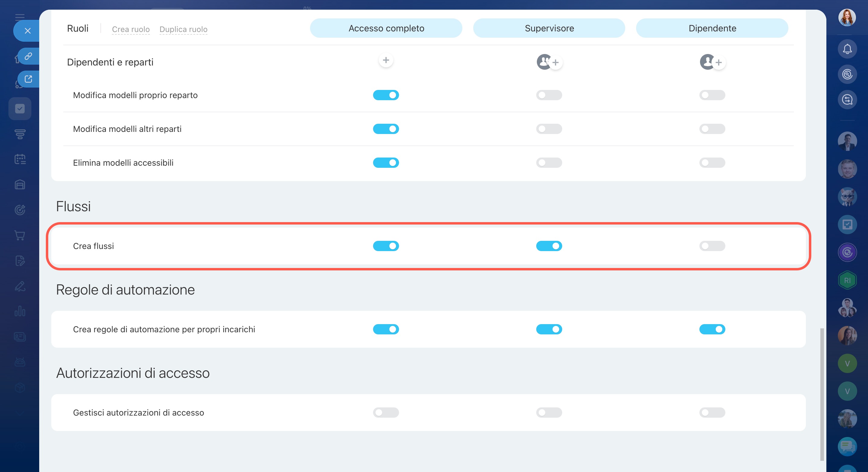Image resolution: width=868 pixels, height=472 pixels.
Task: Select the Accesso completo role header
Action: pyautogui.click(x=386, y=28)
